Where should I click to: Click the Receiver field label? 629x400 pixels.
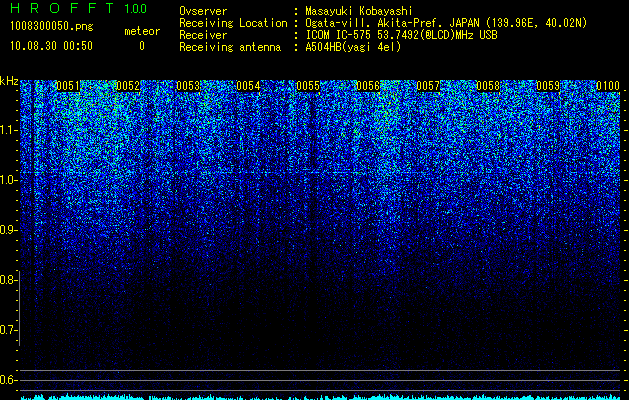point(203,35)
